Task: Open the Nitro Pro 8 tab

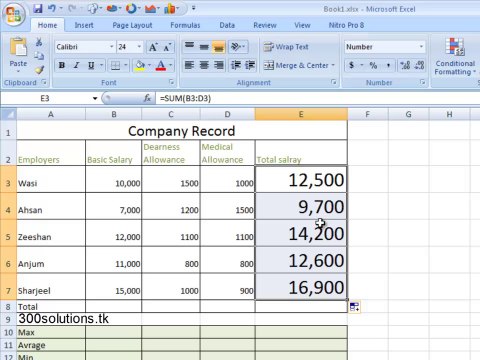Action: [x=346, y=25]
